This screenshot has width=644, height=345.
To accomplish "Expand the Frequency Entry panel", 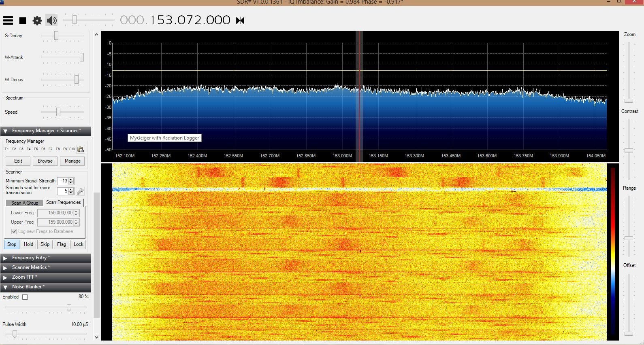I will click(x=31, y=258).
